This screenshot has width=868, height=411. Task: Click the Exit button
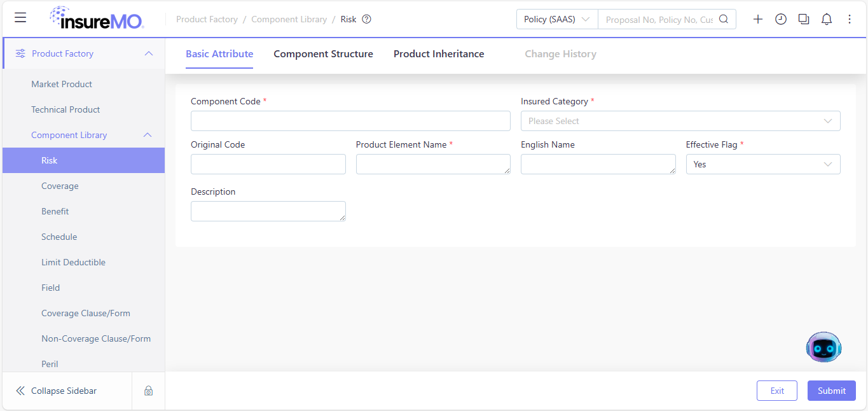(777, 391)
